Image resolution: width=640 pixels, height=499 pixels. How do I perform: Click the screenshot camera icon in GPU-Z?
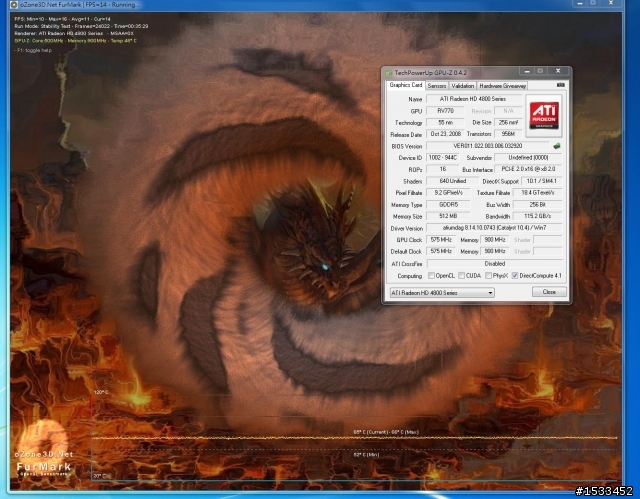(560, 85)
